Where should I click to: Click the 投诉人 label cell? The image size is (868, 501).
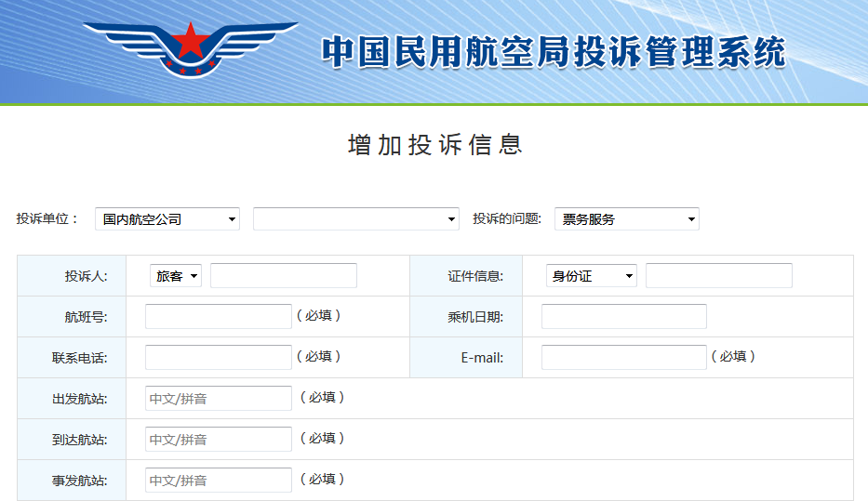coord(72,276)
